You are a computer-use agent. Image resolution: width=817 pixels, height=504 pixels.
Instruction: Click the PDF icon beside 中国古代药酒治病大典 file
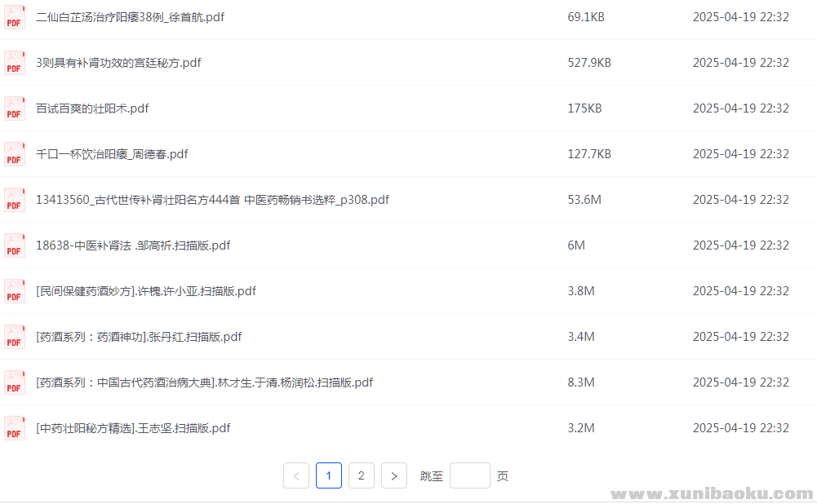click(x=15, y=382)
